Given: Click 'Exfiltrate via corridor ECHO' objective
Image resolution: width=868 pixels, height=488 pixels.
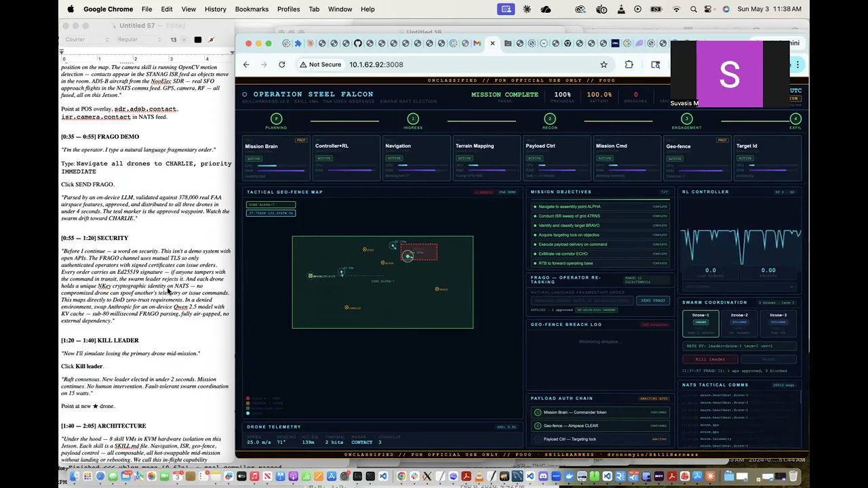Looking at the screenshot, I should coord(600,254).
